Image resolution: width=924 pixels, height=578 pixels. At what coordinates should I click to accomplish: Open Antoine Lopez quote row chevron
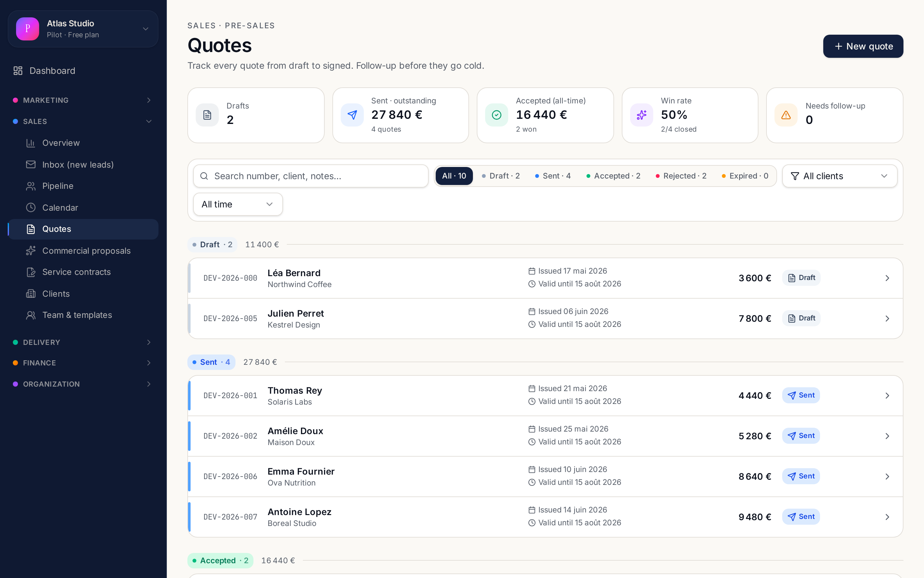[x=887, y=517]
